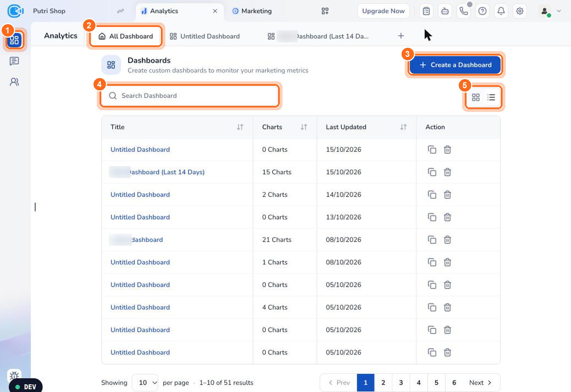Open the clipboard tasks icon in header

426,11
